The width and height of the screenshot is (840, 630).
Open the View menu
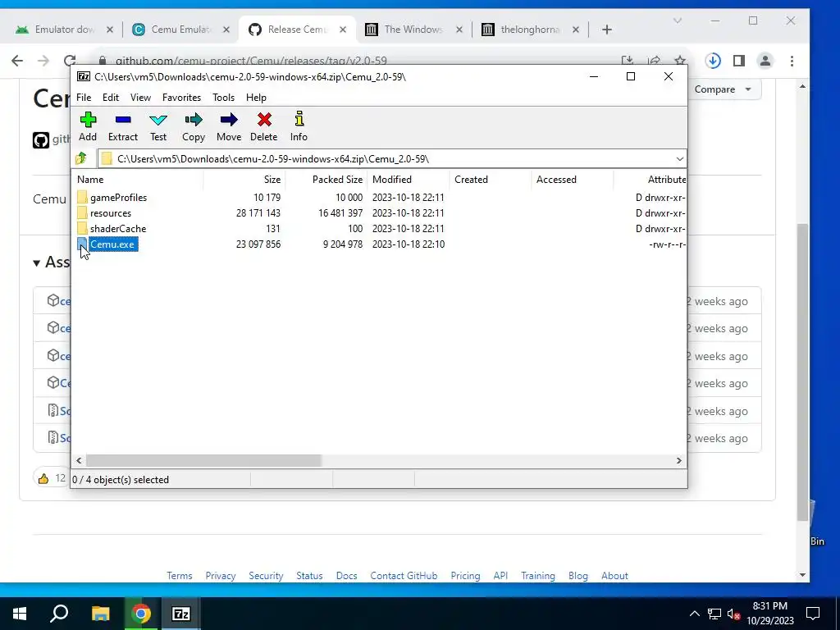140,98
